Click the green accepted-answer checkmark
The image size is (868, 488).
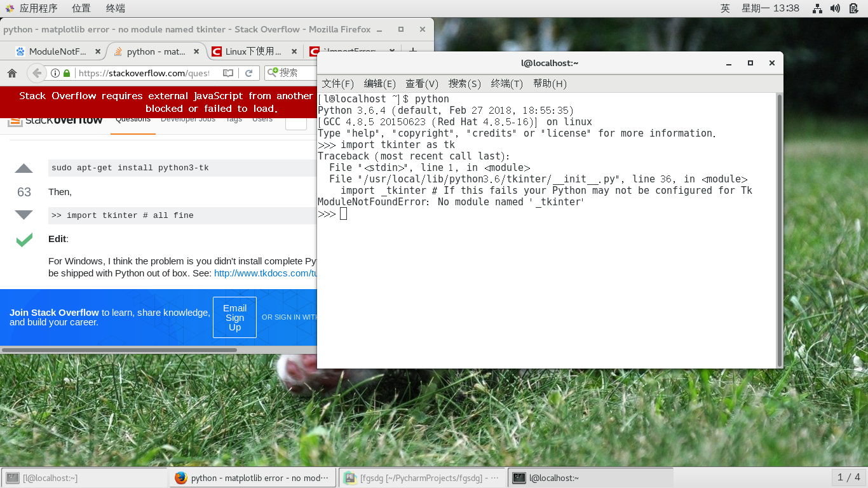tap(24, 240)
